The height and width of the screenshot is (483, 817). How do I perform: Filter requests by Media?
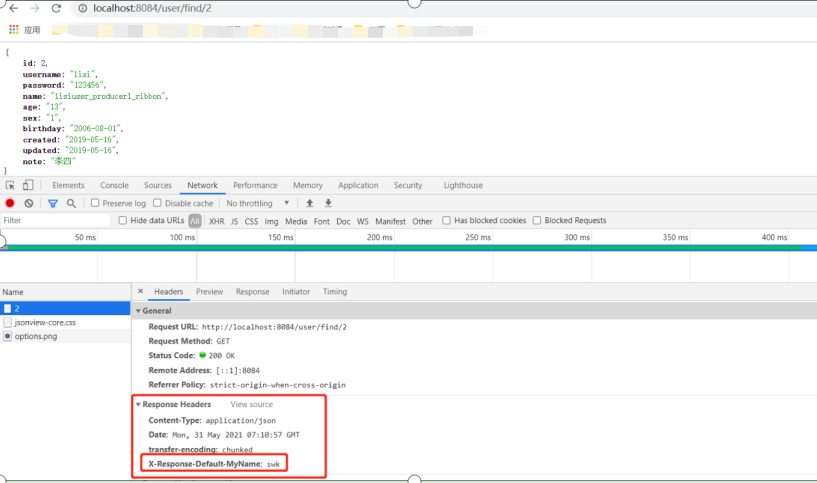pos(296,221)
